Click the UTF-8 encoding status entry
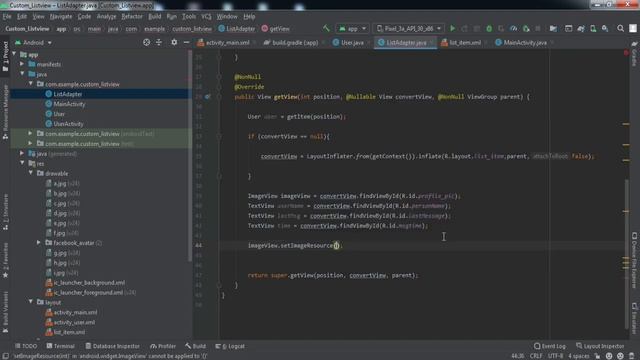This screenshot has height=360, width=640. click(555, 356)
